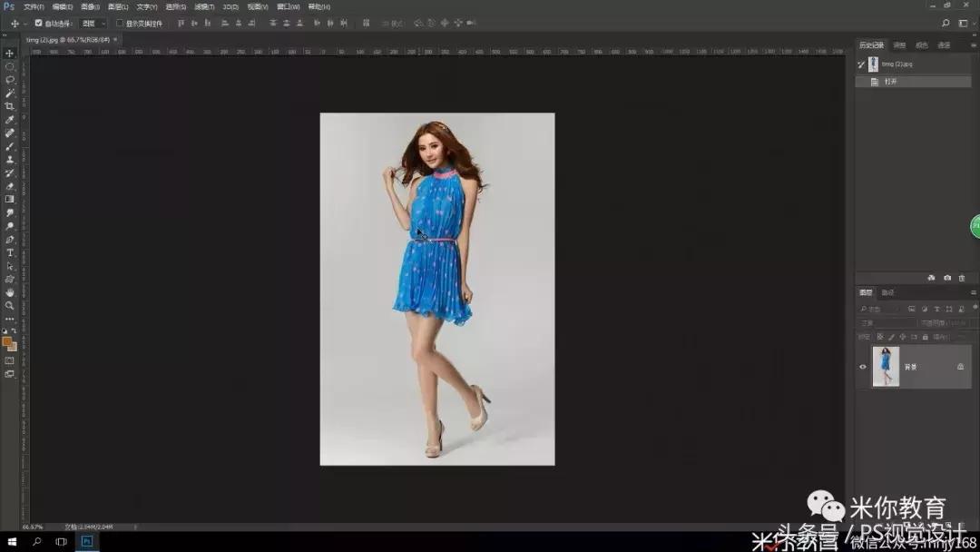
Task: Select the Hand tool
Action: (x=10, y=292)
